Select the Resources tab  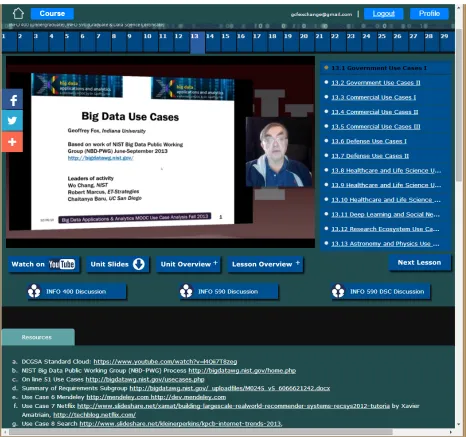[37, 337]
